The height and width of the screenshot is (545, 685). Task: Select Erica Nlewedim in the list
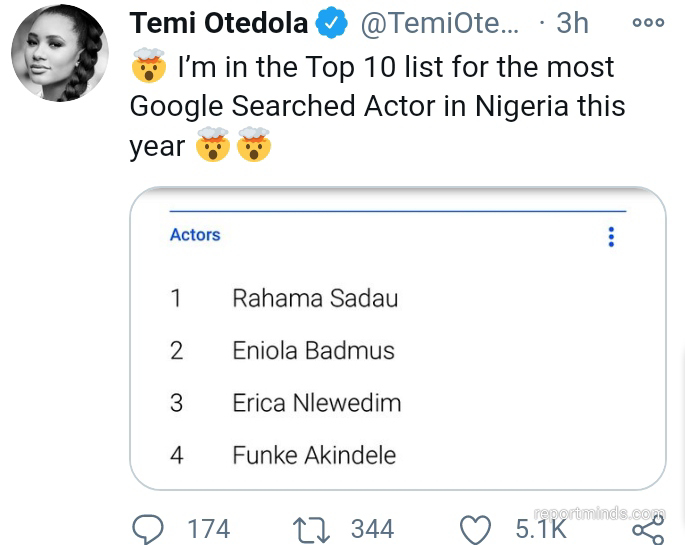(x=316, y=403)
